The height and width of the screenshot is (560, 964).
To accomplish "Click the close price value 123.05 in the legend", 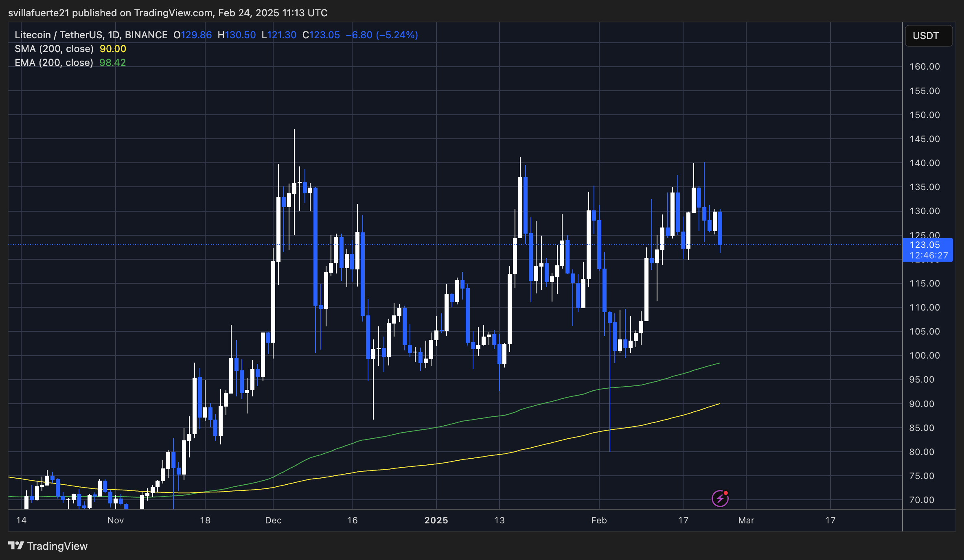I will (324, 35).
